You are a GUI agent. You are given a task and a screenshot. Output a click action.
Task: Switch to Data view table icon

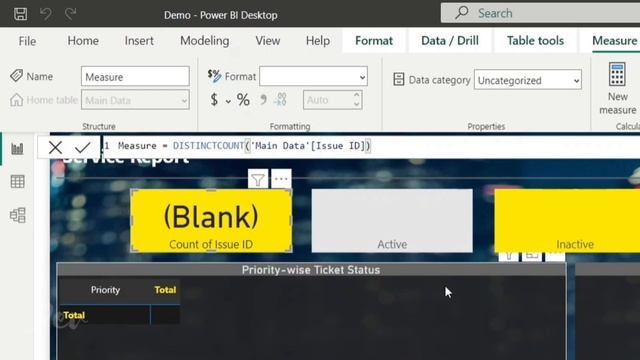pos(17,182)
